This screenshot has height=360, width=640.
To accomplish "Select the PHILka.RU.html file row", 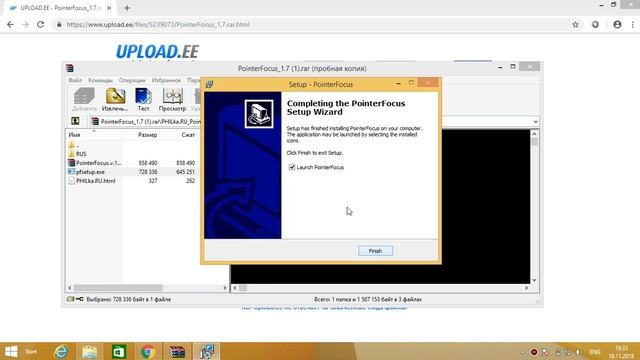I will pyautogui.click(x=133, y=181).
